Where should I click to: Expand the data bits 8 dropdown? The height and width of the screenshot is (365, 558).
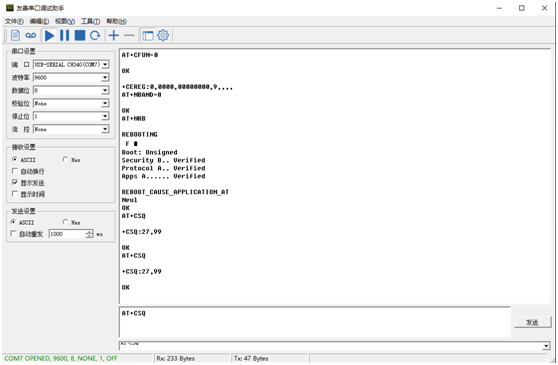[x=105, y=90]
